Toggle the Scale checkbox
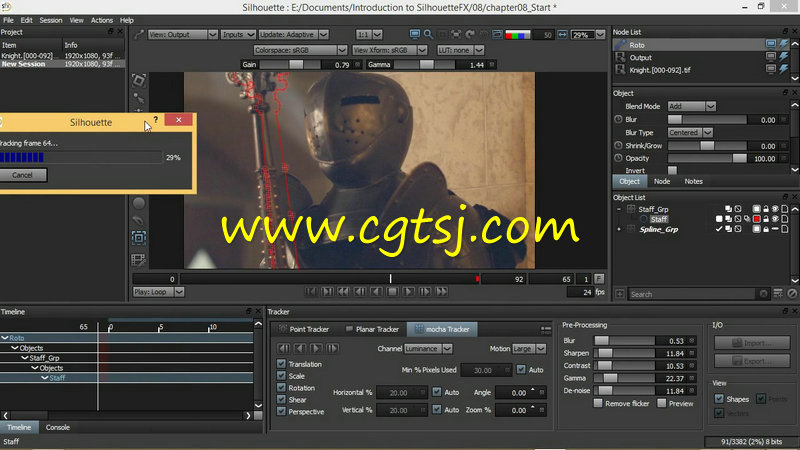The width and height of the screenshot is (800, 450). (281, 376)
